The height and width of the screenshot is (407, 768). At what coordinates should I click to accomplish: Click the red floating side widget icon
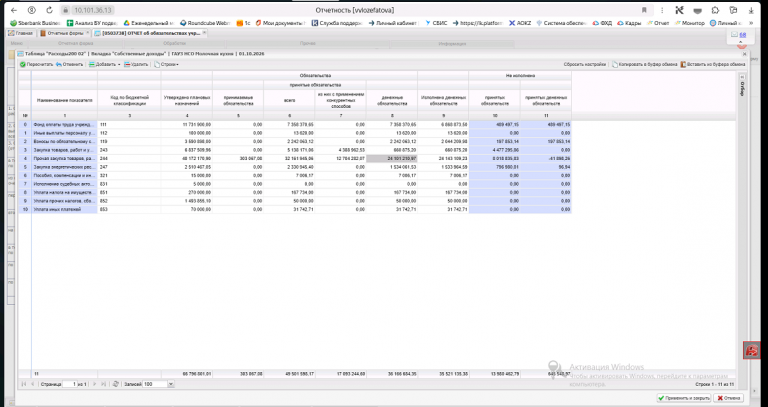click(x=752, y=350)
